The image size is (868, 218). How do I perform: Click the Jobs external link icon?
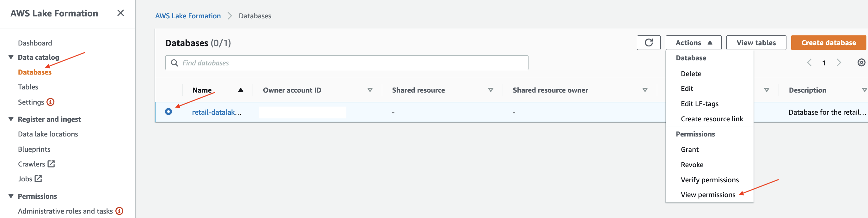[39, 179]
